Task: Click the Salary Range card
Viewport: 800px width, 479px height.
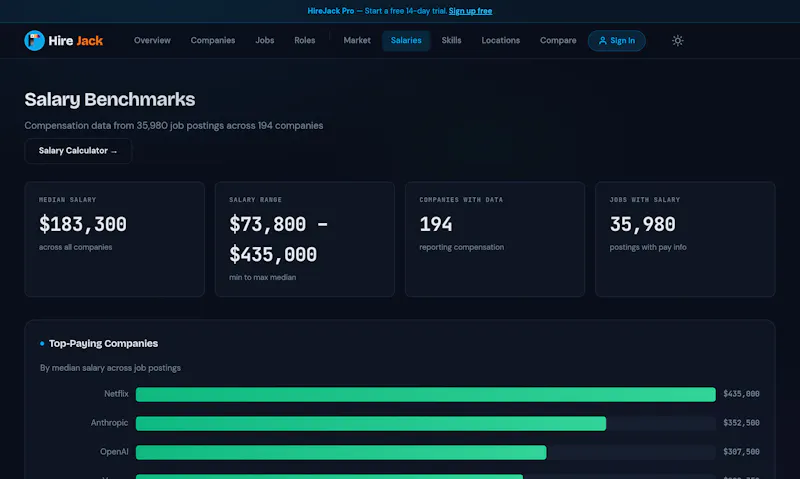Action: coord(305,239)
